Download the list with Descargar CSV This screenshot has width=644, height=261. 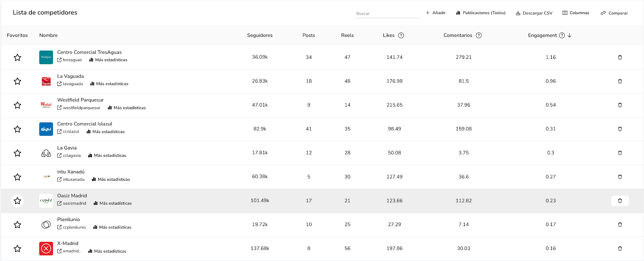[534, 13]
